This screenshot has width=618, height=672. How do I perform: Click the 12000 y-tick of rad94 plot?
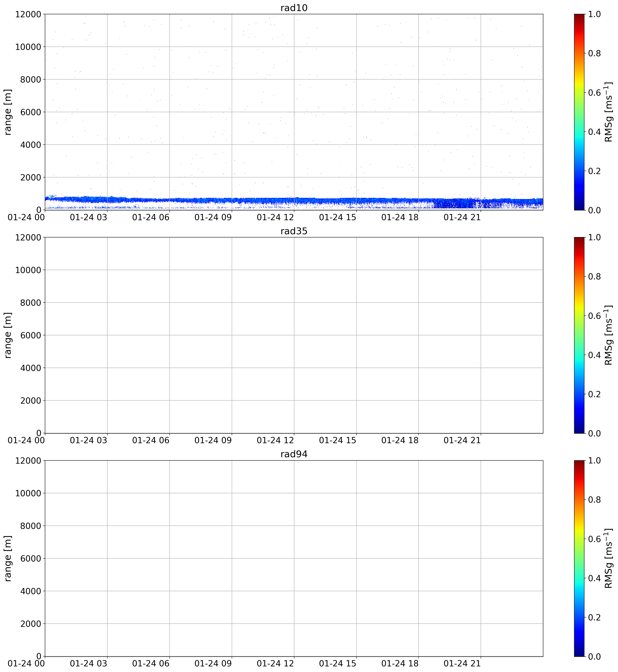[x=28, y=460]
